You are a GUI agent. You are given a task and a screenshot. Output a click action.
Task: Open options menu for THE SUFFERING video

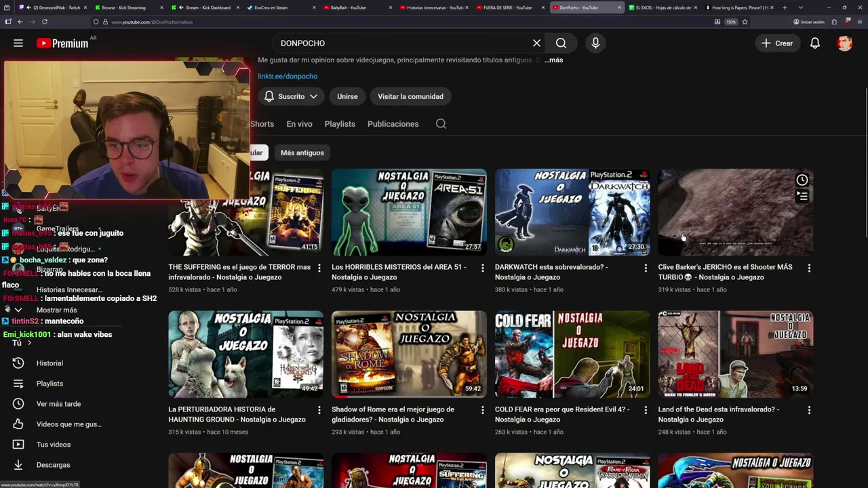click(319, 268)
